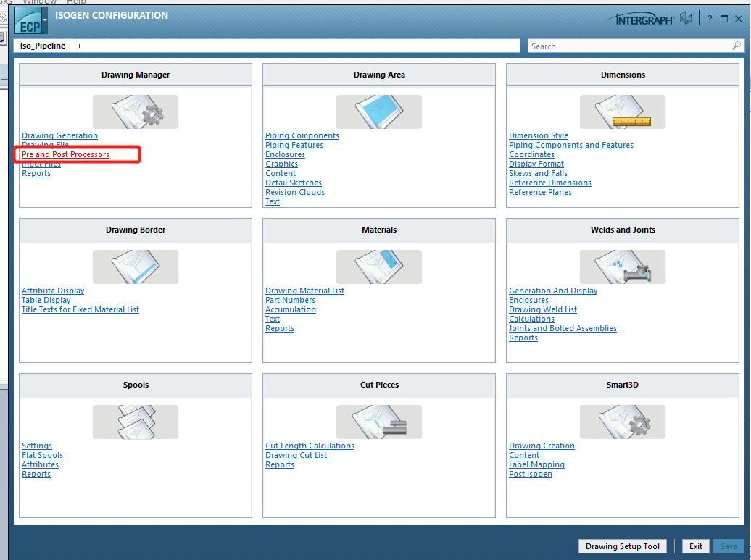Click the Dimensions ruler image
The width and height of the screenshot is (751, 560).
622,112
